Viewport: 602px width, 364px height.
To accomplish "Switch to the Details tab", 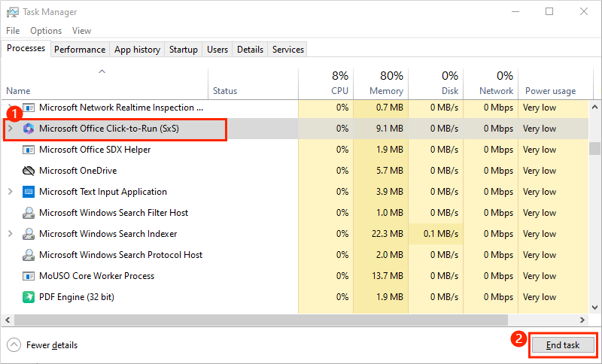I will tap(250, 50).
